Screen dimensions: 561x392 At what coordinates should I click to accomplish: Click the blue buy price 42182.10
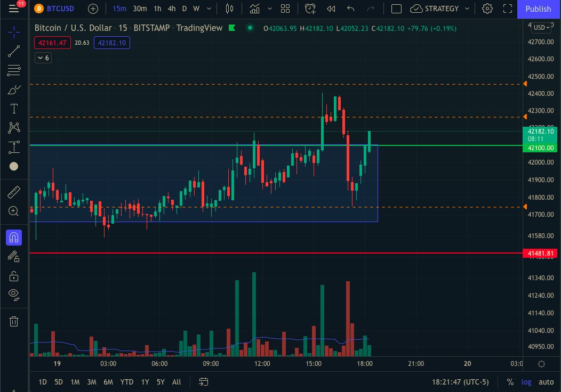(111, 43)
